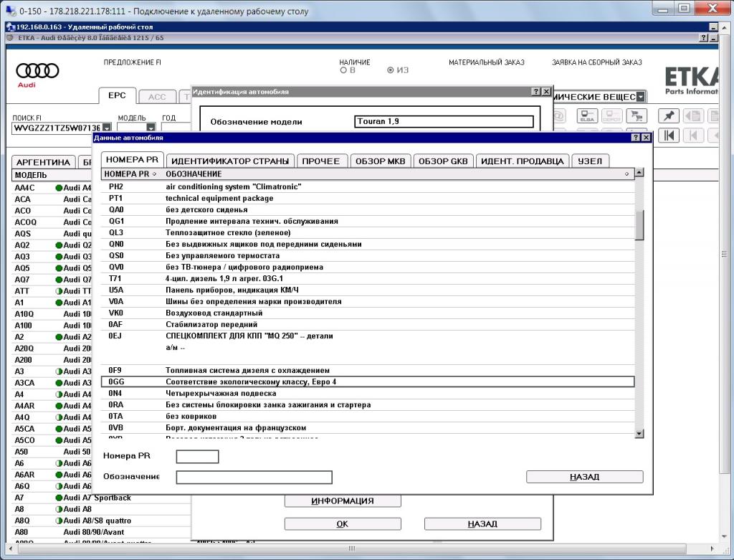Select the PH2 Climatronic row
Screen dimensions: 734x560
(368, 187)
